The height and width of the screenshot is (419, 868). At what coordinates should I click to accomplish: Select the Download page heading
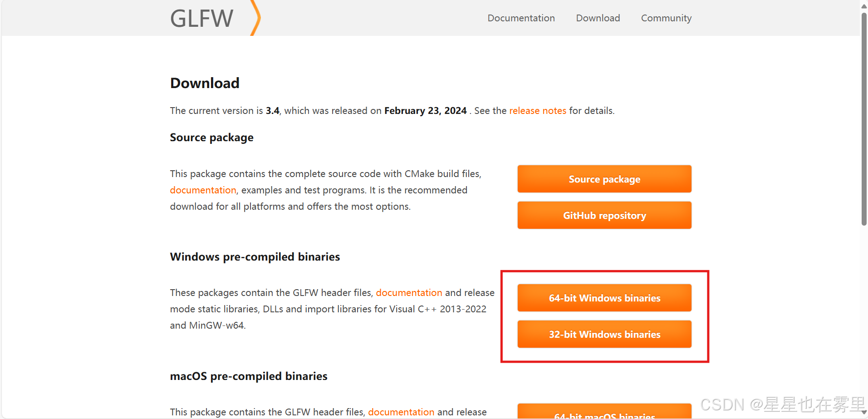pos(205,83)
